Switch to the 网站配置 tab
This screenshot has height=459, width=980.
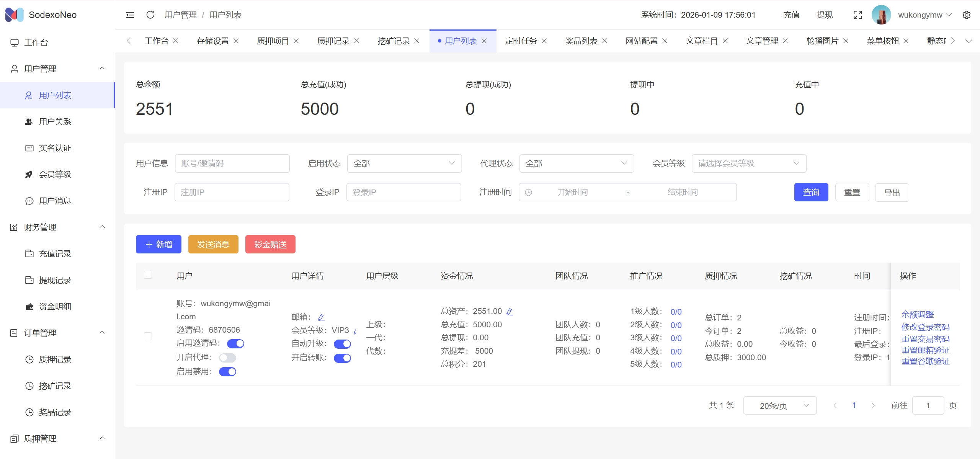pyautogui.click(x=641, y=41)
